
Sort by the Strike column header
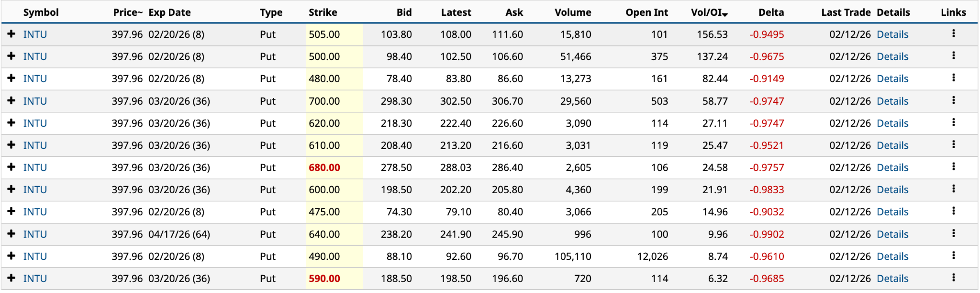[x=323, y=12]
